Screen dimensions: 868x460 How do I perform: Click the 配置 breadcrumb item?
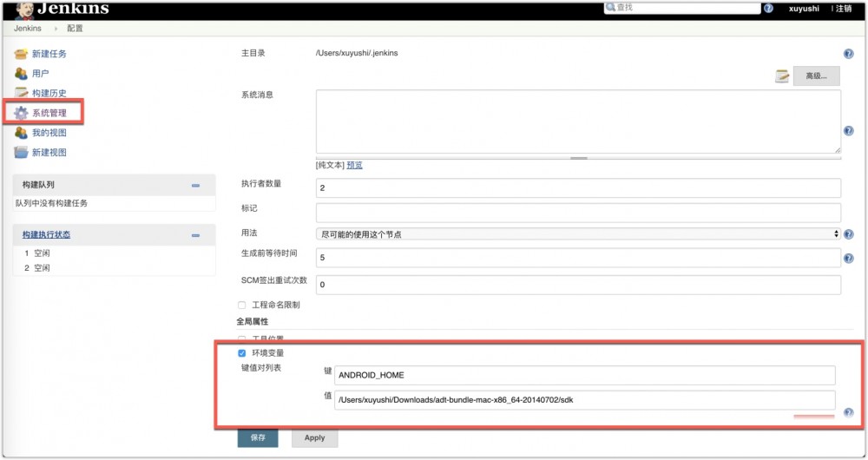point(75,29)
